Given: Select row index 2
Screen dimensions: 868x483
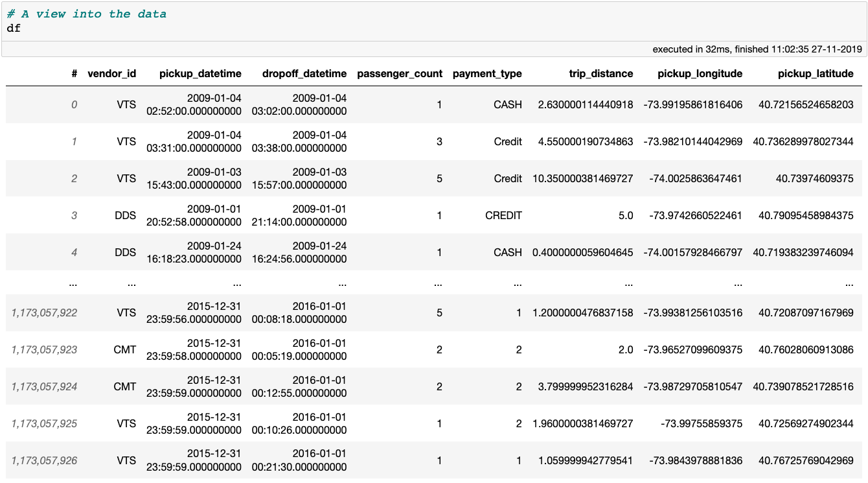Looking at the screenshot, I should (x=74, y=178).
